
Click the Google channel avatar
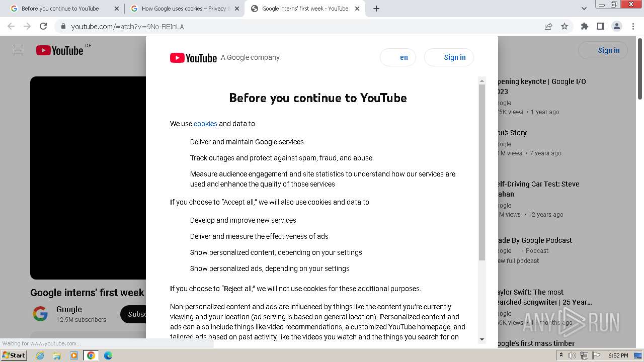[x=40, y=314]
